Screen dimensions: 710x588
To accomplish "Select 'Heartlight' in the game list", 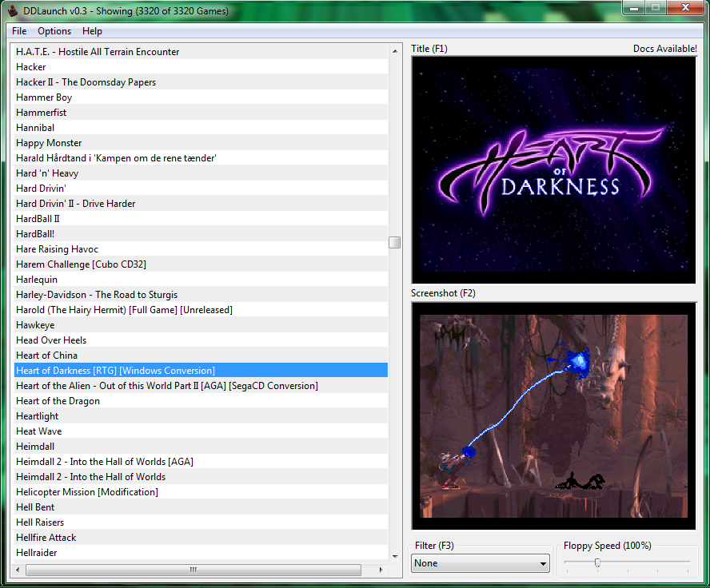I will pos(201,416).
